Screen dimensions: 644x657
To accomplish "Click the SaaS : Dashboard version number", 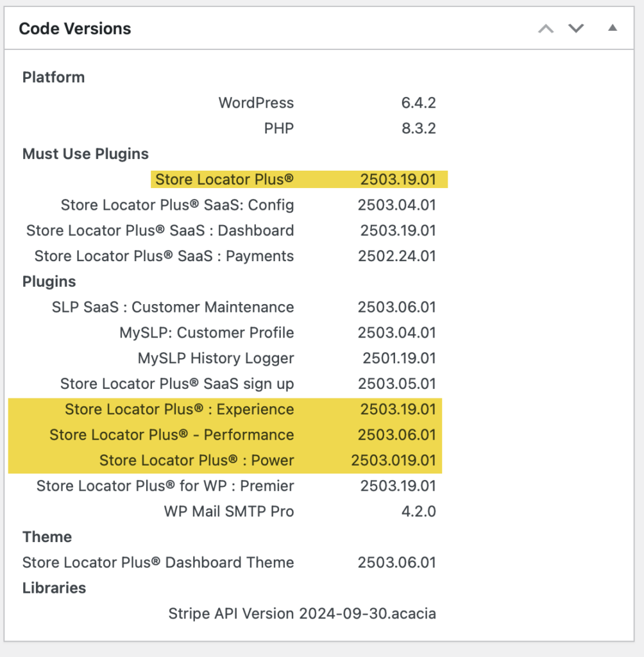I will (x=398, y=230).
